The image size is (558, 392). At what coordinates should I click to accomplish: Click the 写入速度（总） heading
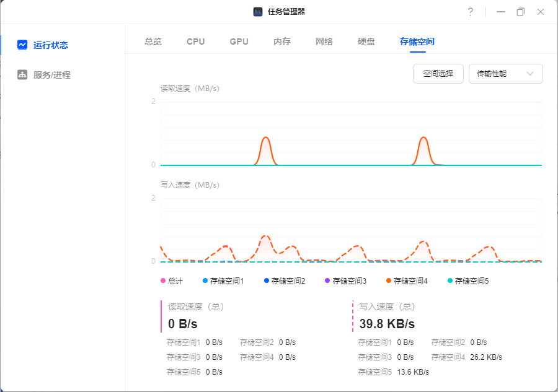click(x=387, y=307)
